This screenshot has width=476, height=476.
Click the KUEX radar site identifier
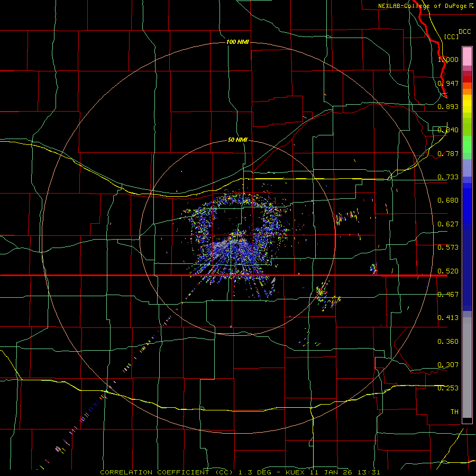tap(295, 472)
